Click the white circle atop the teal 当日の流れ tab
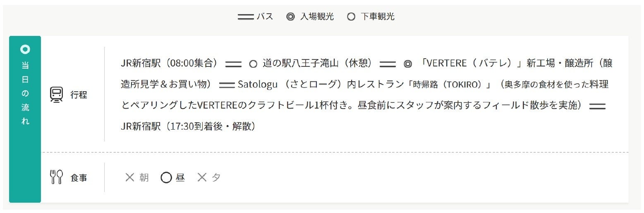Screen dimensions: 644x213 [x=25, y=50]
